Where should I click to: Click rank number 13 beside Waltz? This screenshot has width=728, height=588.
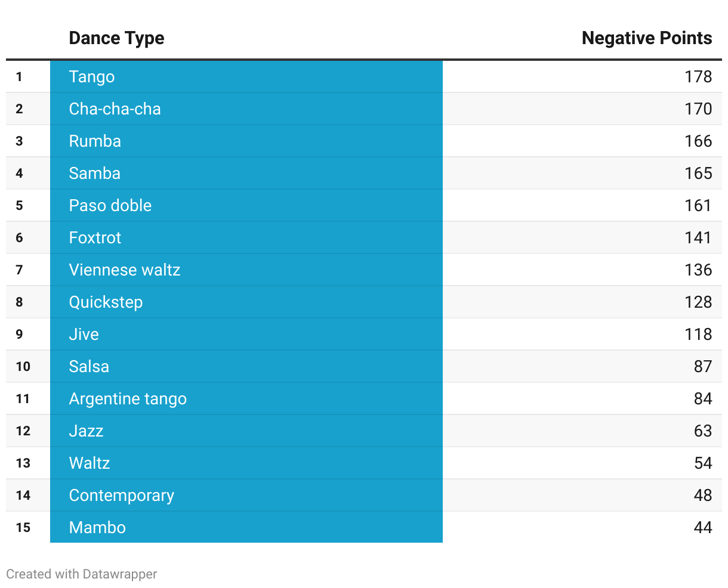point(23,463)
